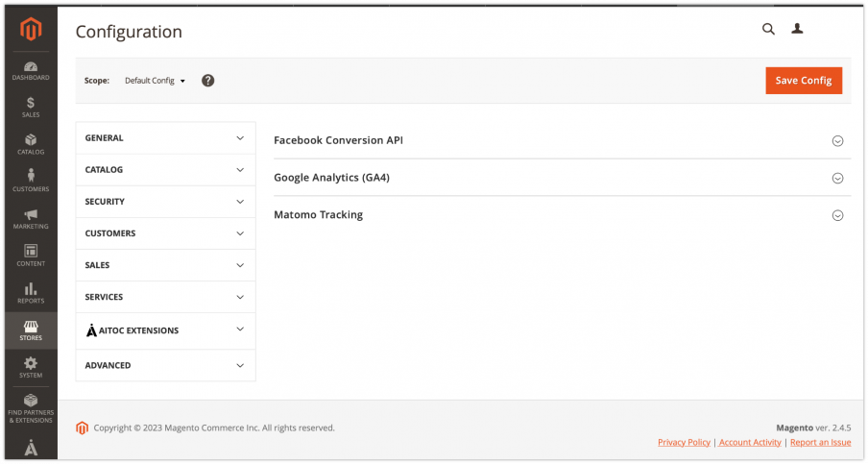Screen dimensions: 868x464
Task: Expand the Advanced configuration tab
Action: coord(165,365)
